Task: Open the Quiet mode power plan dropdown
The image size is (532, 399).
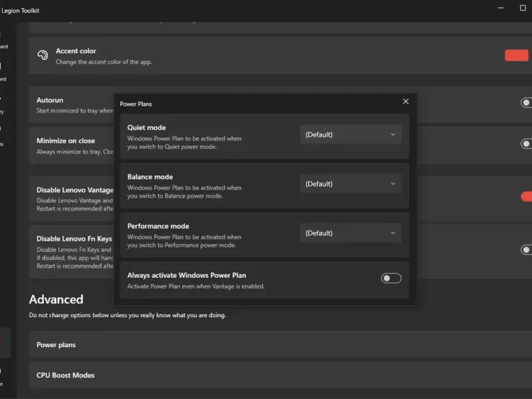Action: tap(350, 135)
